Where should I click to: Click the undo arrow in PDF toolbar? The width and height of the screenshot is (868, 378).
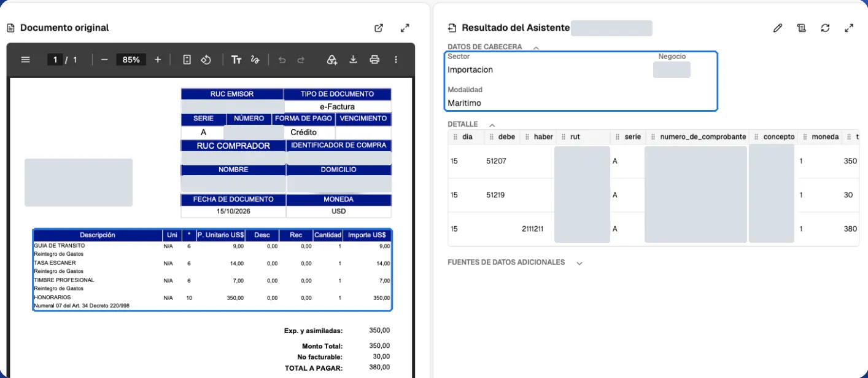pos(282,60)
